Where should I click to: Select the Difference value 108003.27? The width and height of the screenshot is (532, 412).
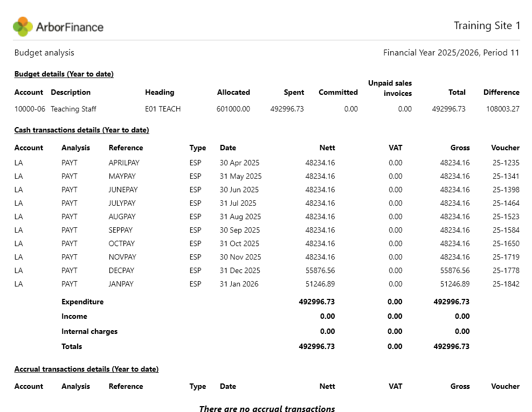coord(502,109)
